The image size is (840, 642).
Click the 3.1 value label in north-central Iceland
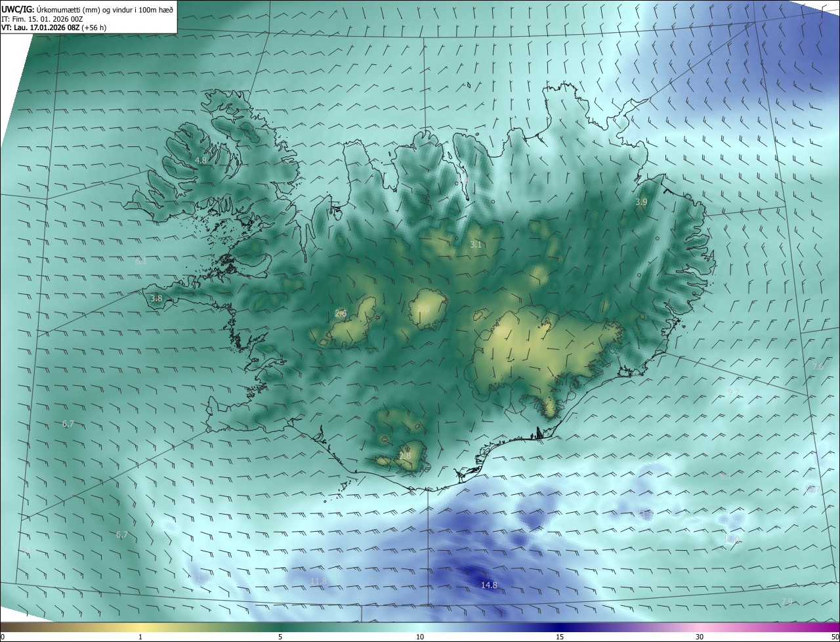click(476, 245)
